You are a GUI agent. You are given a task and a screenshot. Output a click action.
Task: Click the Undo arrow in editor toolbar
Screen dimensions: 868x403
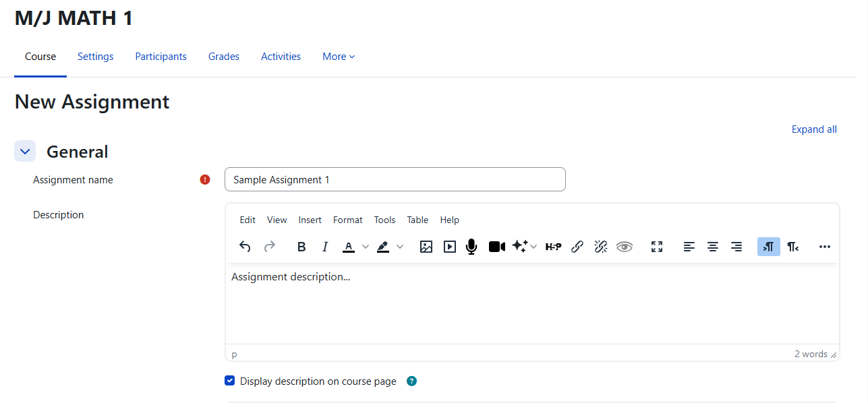[x=245, y=247]
